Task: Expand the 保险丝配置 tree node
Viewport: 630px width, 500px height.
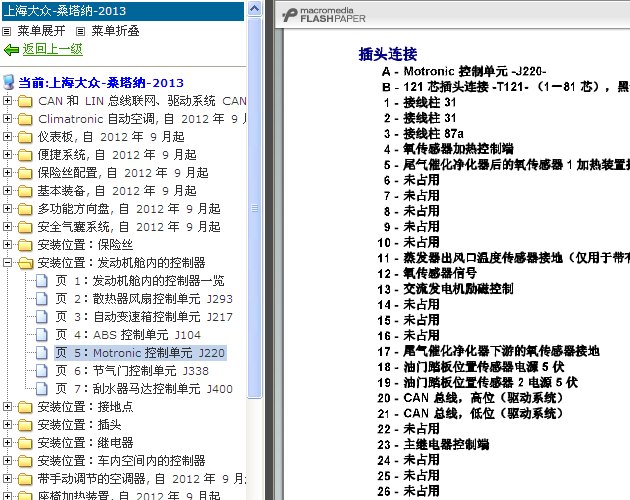Action: [7, 172]
